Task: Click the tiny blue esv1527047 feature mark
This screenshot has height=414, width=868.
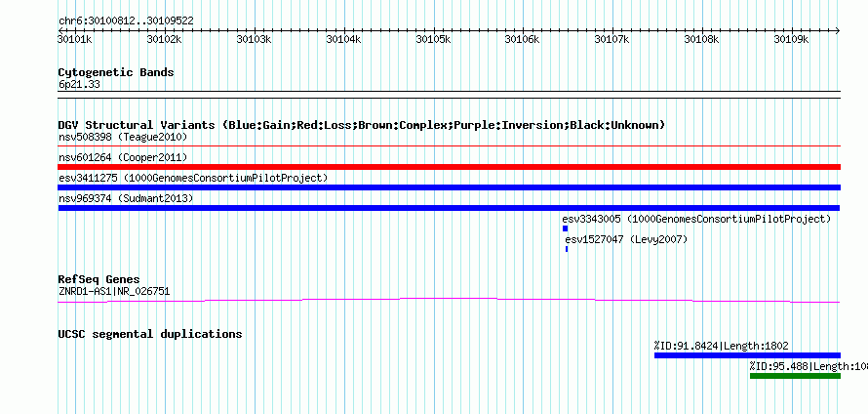Action: click(x=567, y=249)
